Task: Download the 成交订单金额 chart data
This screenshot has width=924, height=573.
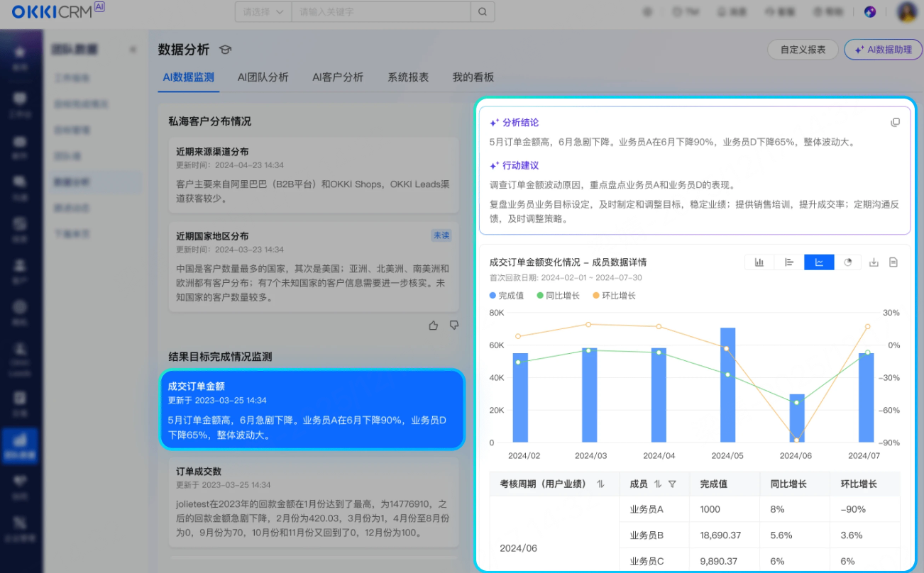Action: tap(874, 262)
